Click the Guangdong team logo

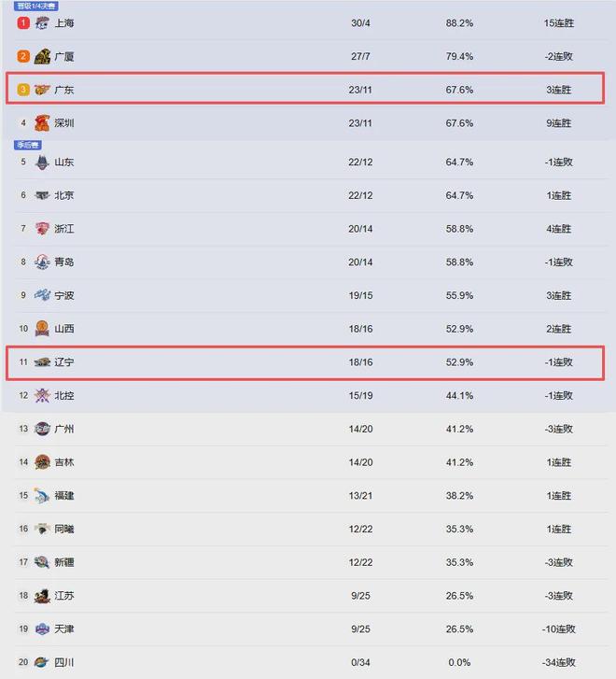point(42,91)
